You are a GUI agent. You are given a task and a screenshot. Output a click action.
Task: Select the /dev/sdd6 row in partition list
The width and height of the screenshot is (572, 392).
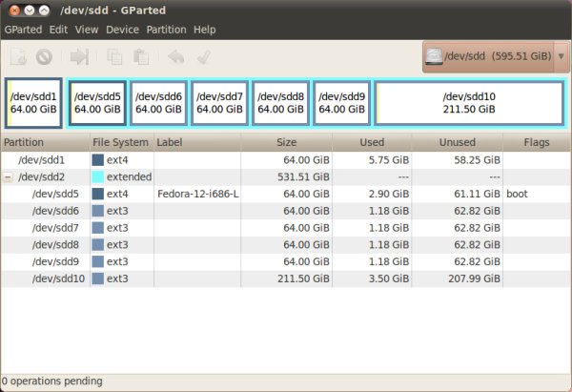coord(286,211)
